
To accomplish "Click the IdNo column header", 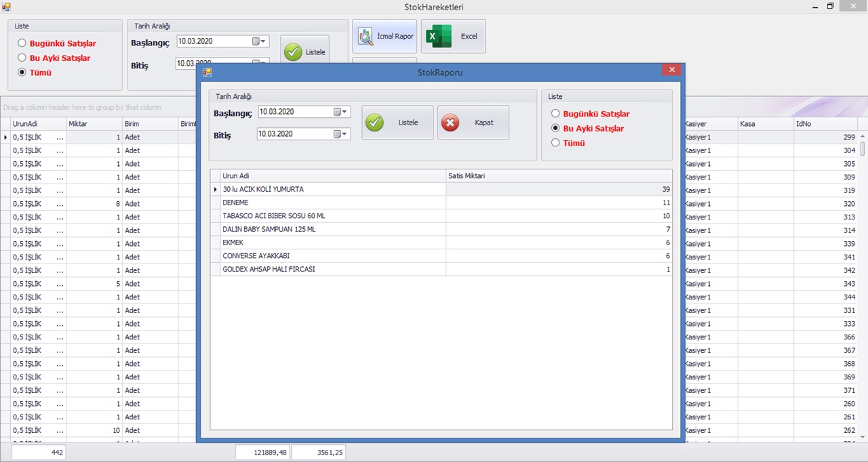I will tap(825, 124).
